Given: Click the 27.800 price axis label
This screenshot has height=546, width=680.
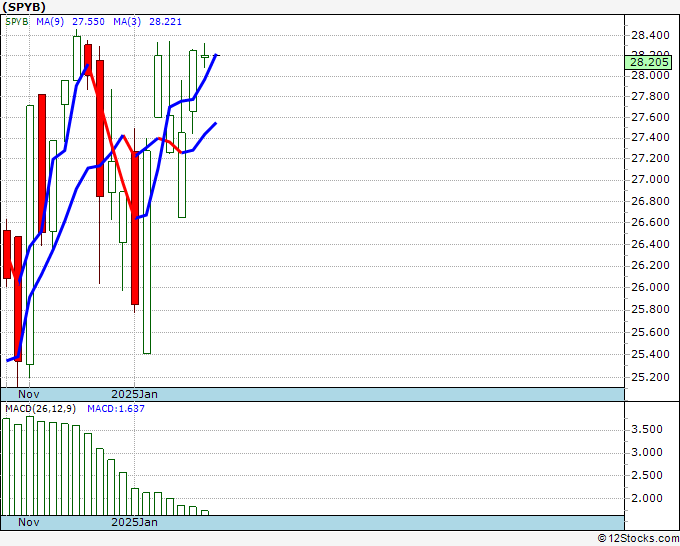Looking at the screenshot, I should [x=650, y=96].
